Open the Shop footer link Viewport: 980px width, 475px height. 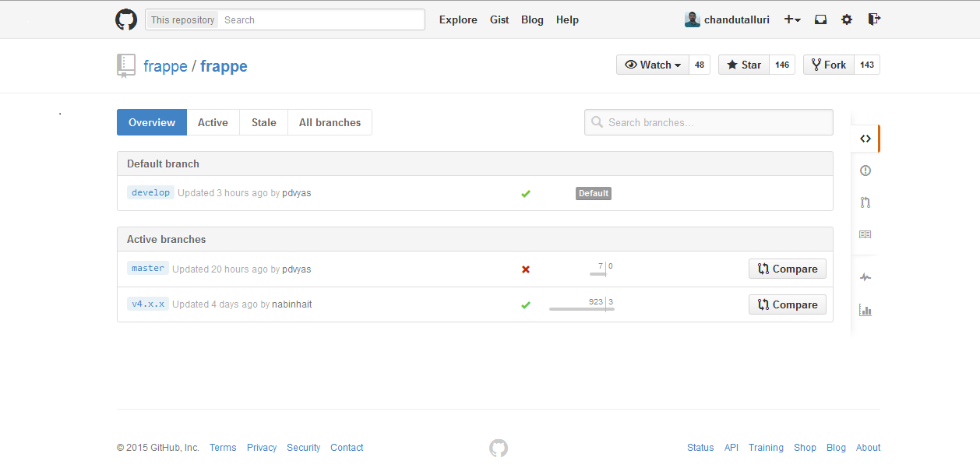pos(805,448)
